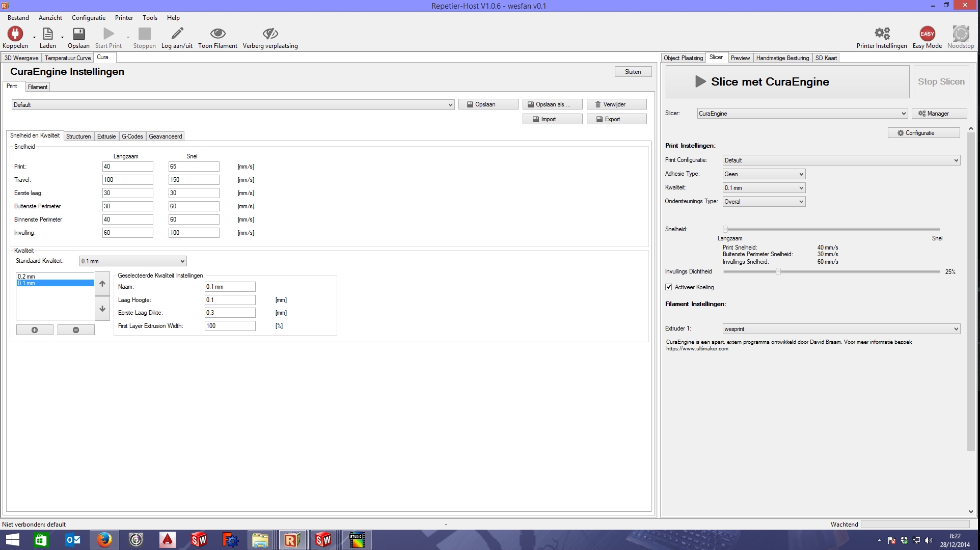
Task: Toggle the Log aan/uit pencil icon
Action: click(177, 34)
